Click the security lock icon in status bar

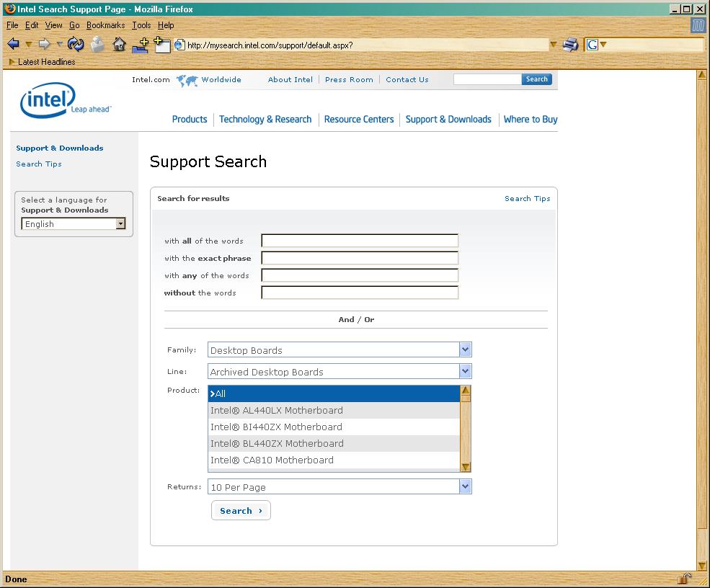click(x=684, y=579)
